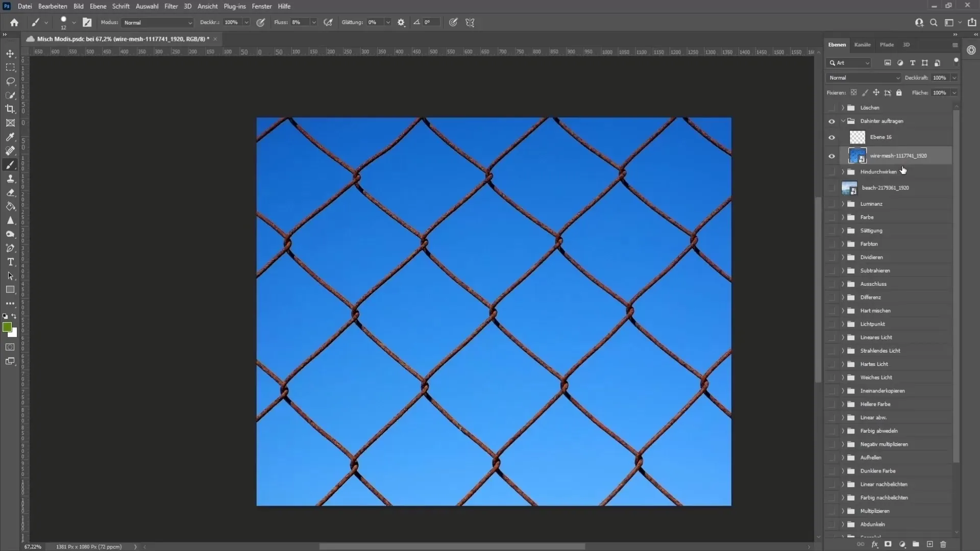980x551 pixels.
Task: Select the Clone Stamp tool
Action: click(10, 179)
